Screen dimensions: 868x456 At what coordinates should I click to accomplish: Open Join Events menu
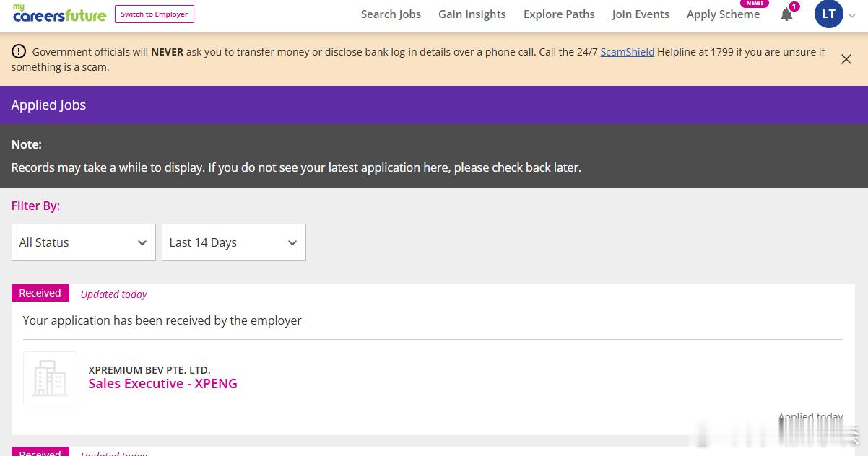pyautogui.click(x=641, y=14)
